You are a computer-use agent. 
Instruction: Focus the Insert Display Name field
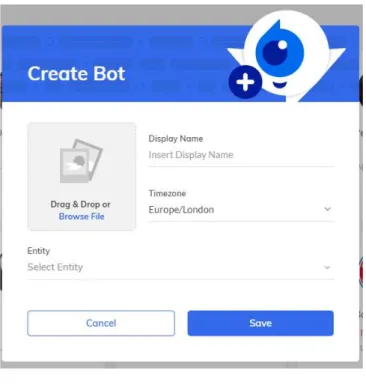(x=241, y=155)
